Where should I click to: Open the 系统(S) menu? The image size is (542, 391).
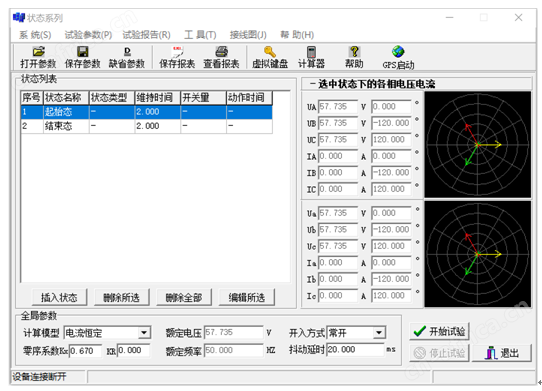[35, 35]
